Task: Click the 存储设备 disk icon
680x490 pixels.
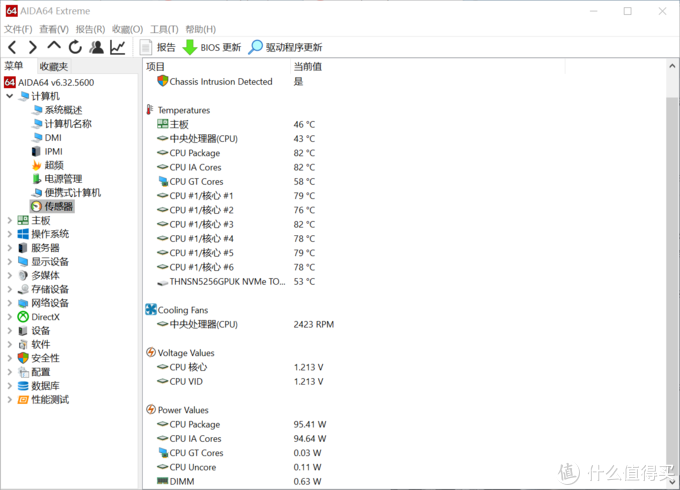Action: click(x=23, y=289)
